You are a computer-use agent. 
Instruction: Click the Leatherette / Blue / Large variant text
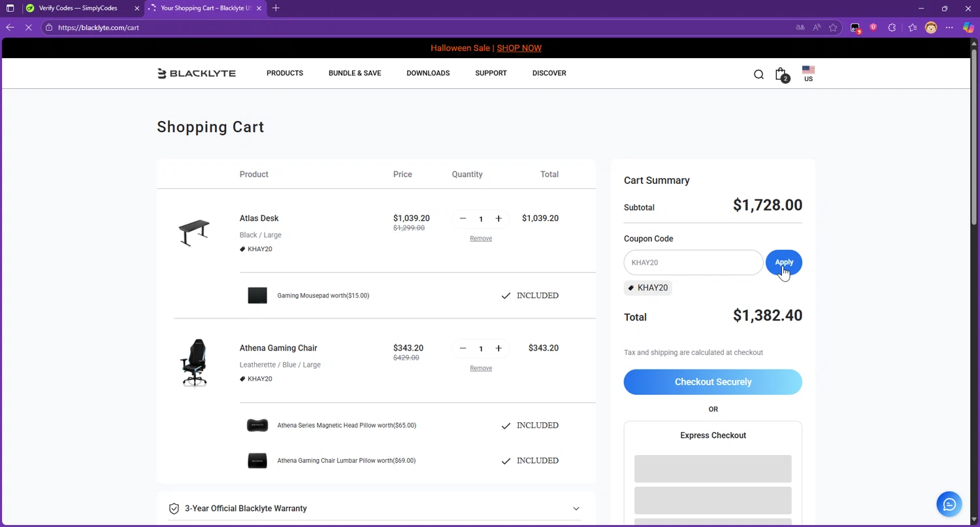click(280, 365)
